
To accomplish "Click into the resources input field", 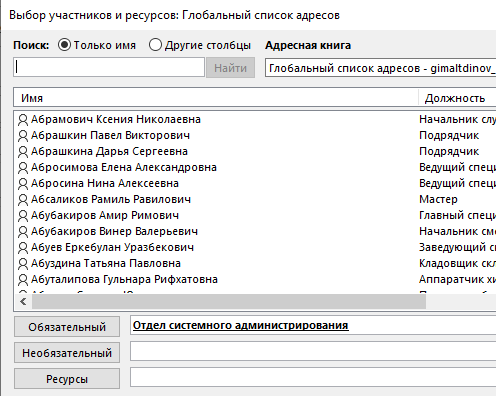I will 313,377.
